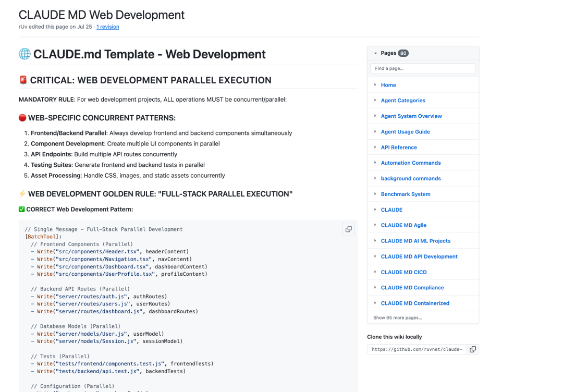Image resolution: width=563 pixels, height=392 pixels.
Task: Copy the code block contents
Action: 348,229
